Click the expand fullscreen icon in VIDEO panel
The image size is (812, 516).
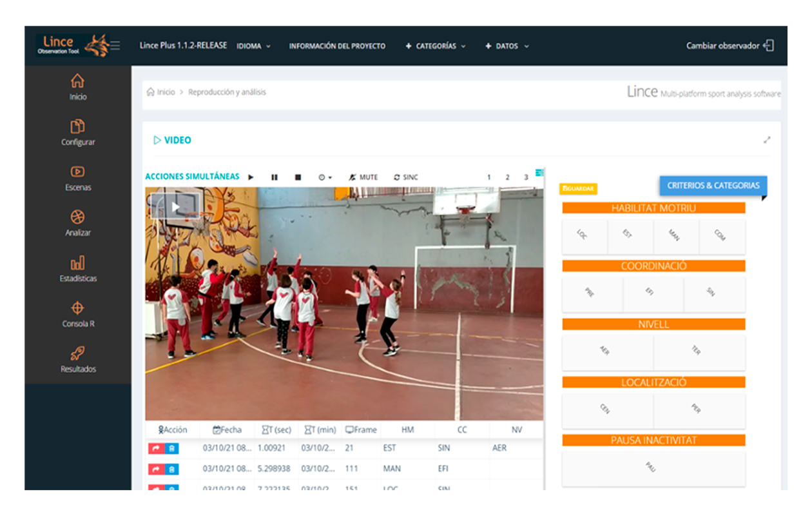(767, 140)
